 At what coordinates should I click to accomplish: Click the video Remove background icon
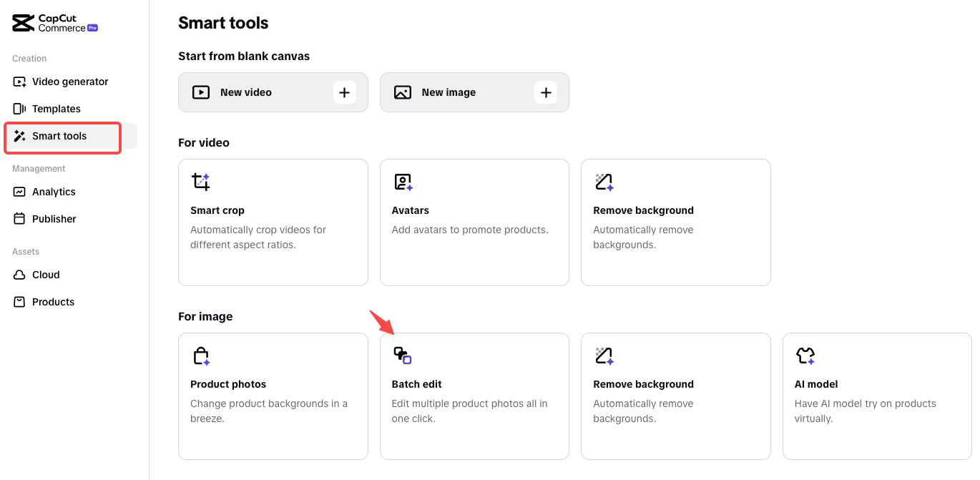coord(604,182)
